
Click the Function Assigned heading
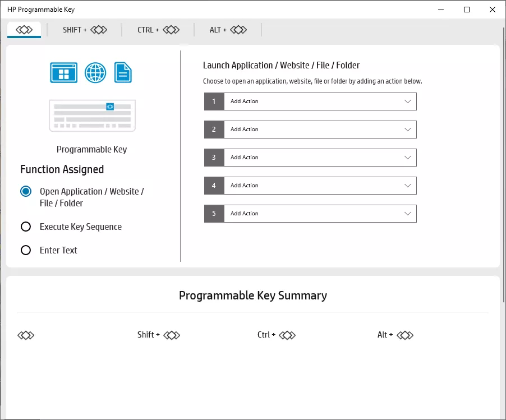[62, 169]
